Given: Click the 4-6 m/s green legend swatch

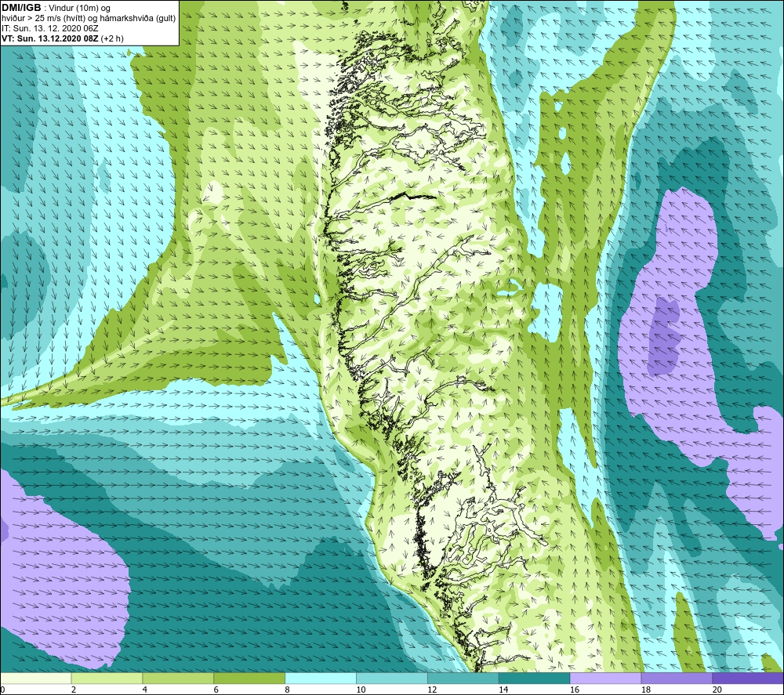Looking at the screenshot, I should click(x=178, y=678).
